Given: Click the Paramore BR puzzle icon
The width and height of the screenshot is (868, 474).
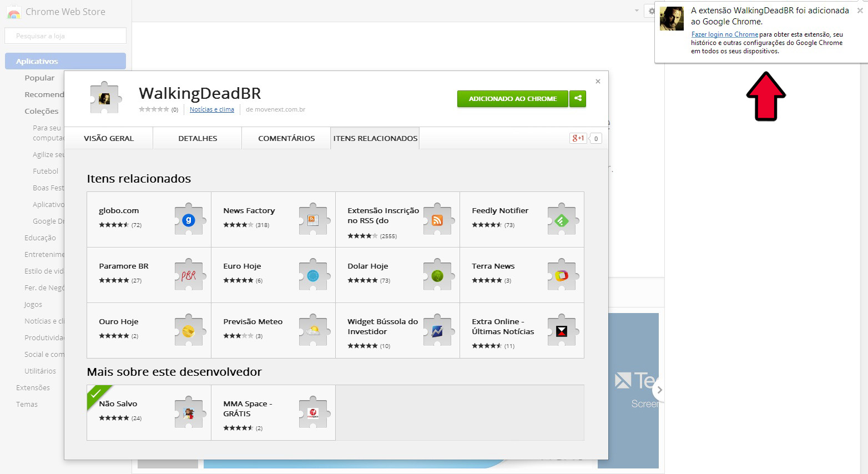Looking at the screenshot, I should tap(189, 275).
